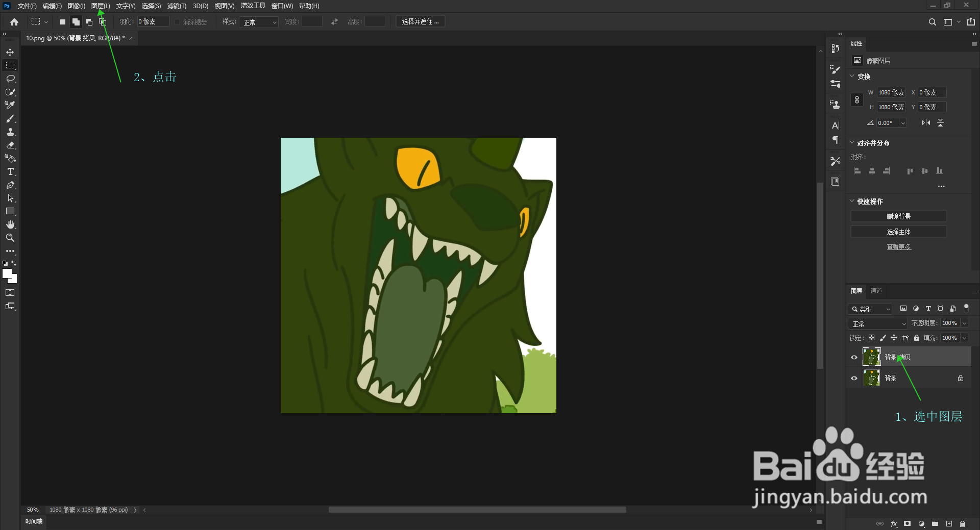The image size is (980, 530).
Task: Open the layer style fx icon
Action: [894, 523]
